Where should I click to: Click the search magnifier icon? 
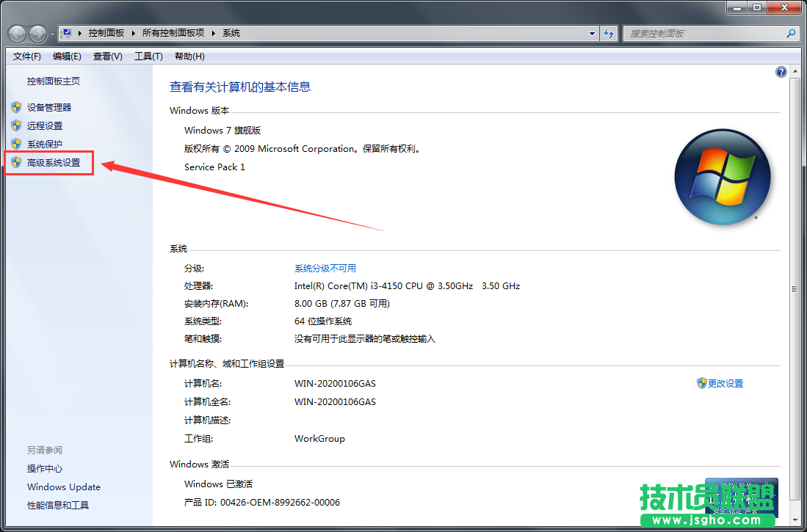coord(789,33)
